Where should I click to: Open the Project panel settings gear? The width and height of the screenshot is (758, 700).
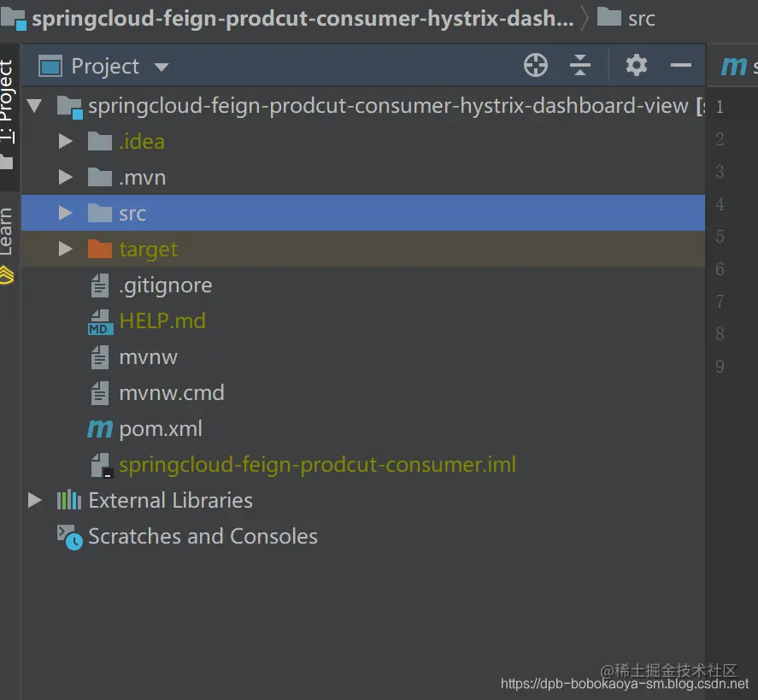[x=636, y=65]
